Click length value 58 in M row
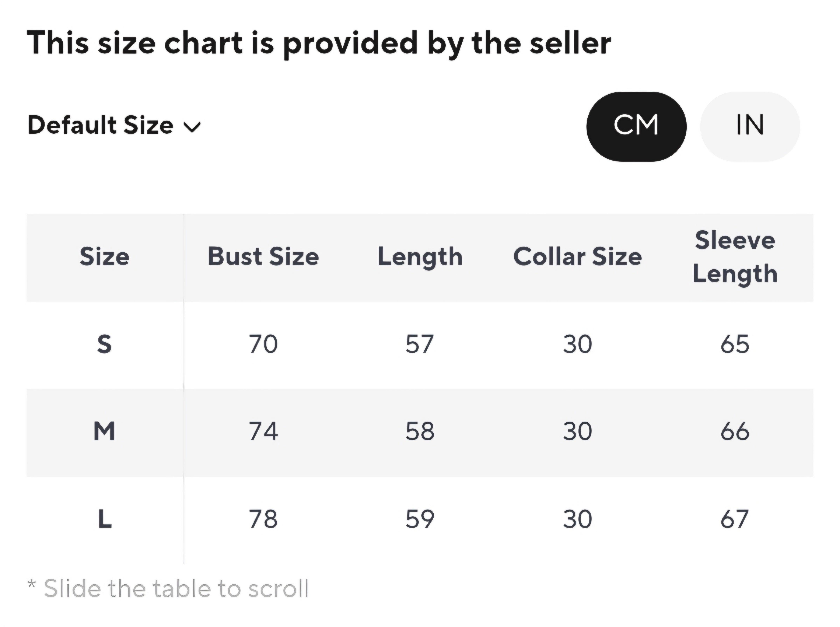 (x=420, y=432)
